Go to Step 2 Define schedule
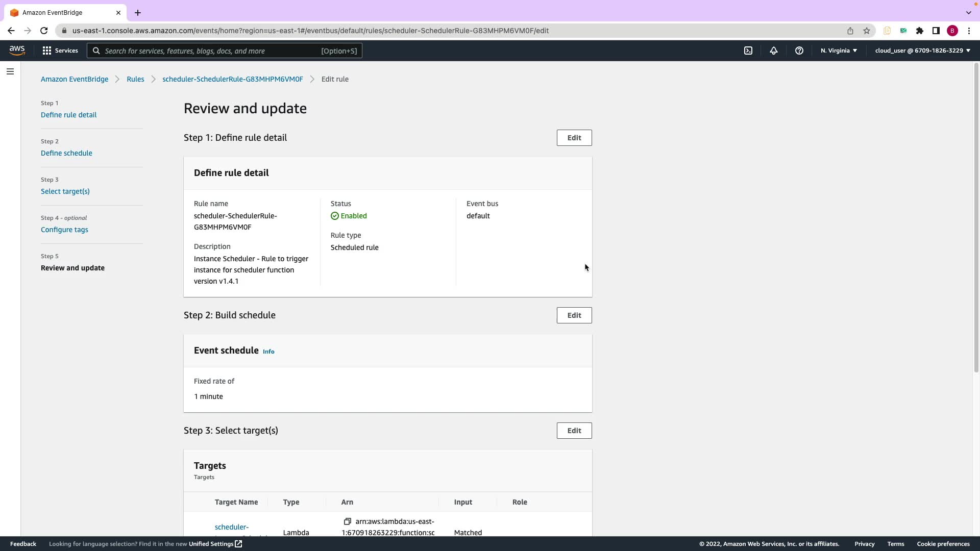 (66, 153)
